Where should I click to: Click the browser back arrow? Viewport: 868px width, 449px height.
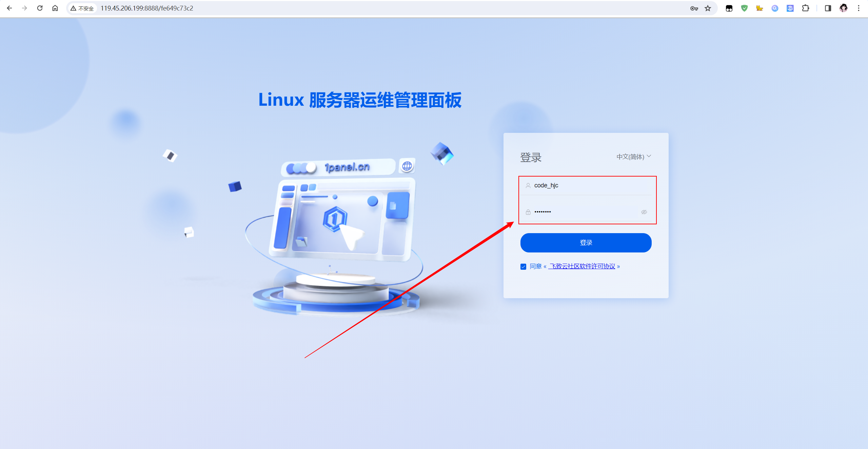tap(9, 8)
